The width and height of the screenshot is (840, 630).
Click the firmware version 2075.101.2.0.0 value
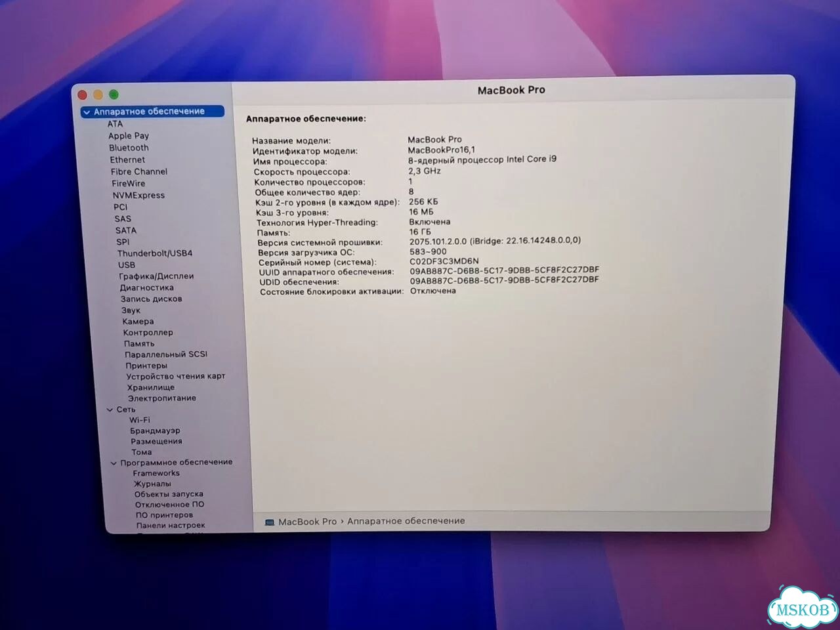[x=495, y=241]
